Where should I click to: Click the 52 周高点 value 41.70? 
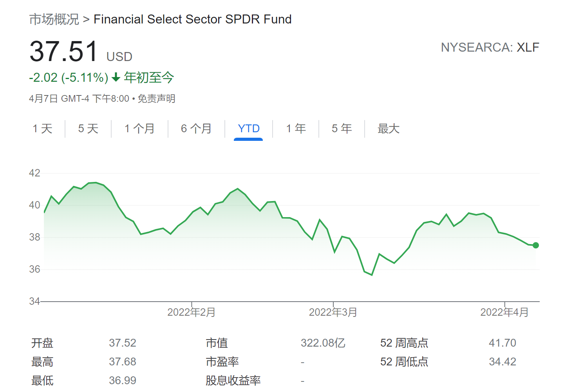(x=502, y=343)
